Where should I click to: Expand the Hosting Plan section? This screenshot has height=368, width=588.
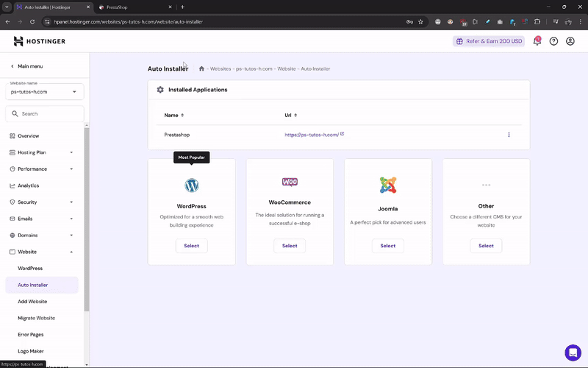pos(71,152)
